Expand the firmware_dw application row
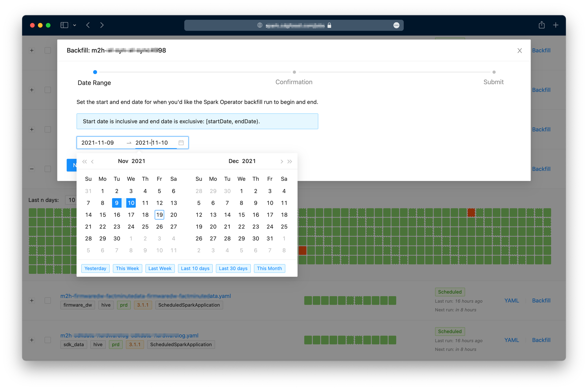This screenshot has height=390, width=588. pos(32,300)
